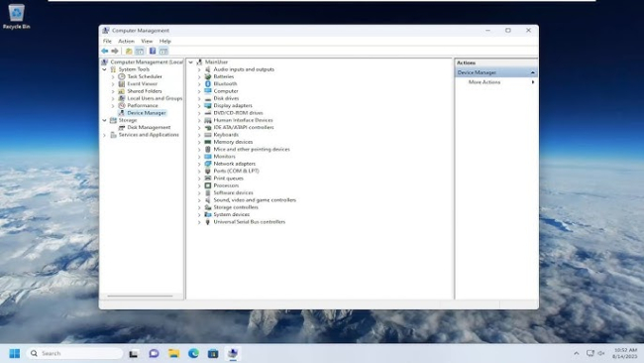This screenshot has height=363, width=644.
Task: Click the Windows Start button
Action: (x=15, y=353)
